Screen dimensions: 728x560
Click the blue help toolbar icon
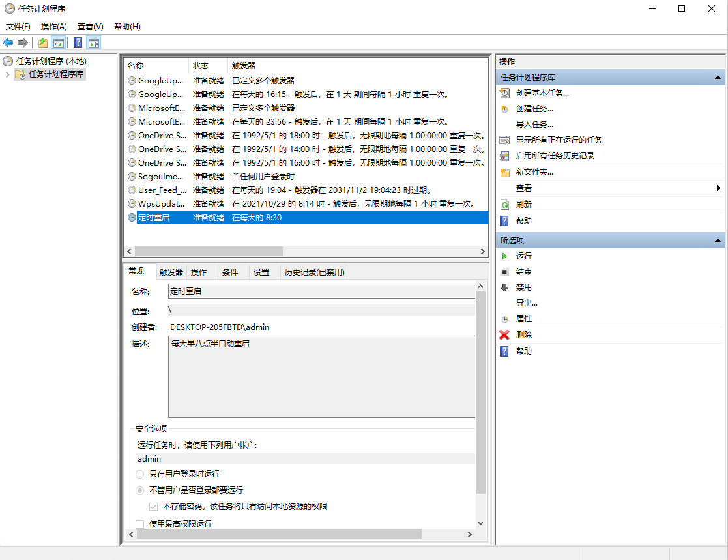78,42
